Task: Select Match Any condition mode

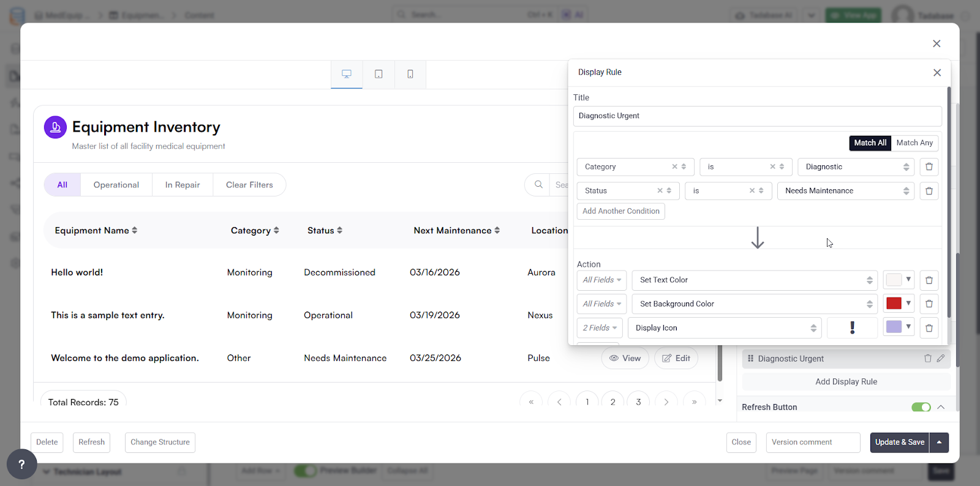Action: click(914, 143)
